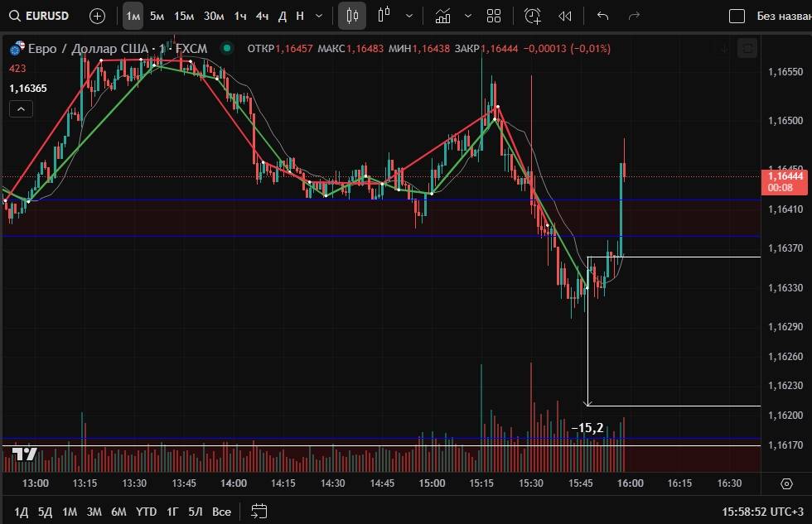
Task: Open symbol search for EURUSD
Action: pyautogui.click(x=38, y=16)
